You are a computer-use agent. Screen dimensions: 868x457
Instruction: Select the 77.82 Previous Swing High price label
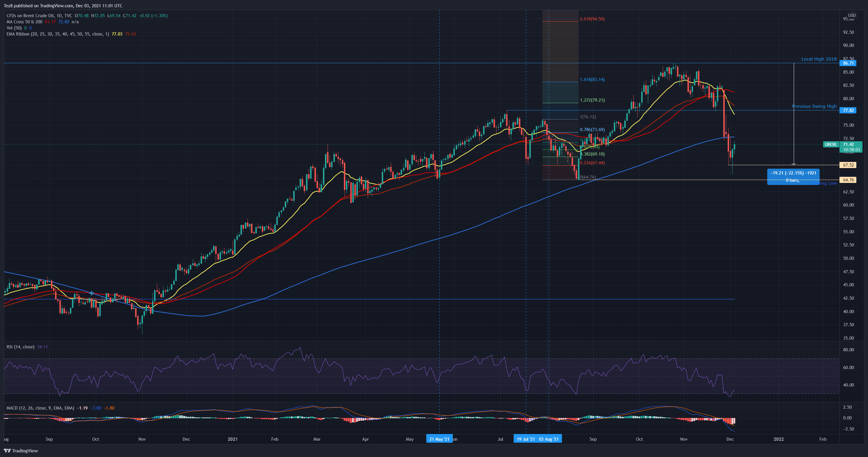848,110
